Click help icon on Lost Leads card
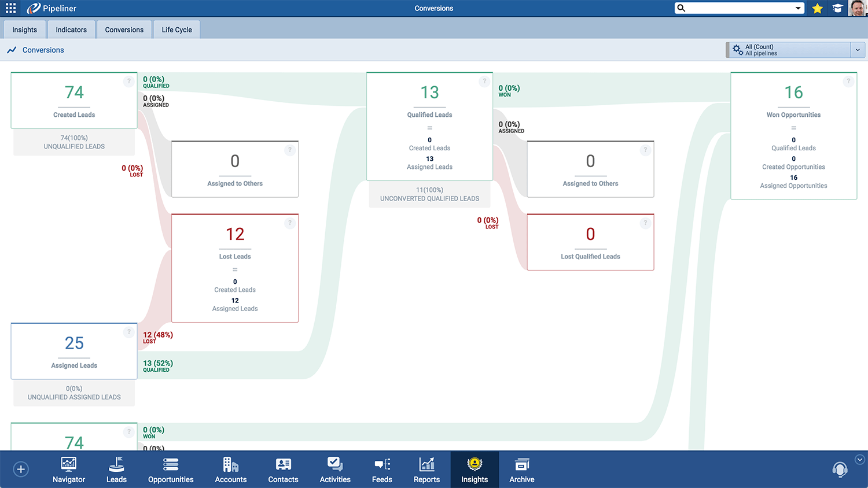This screenshot has height=488, width=868. 290,223
